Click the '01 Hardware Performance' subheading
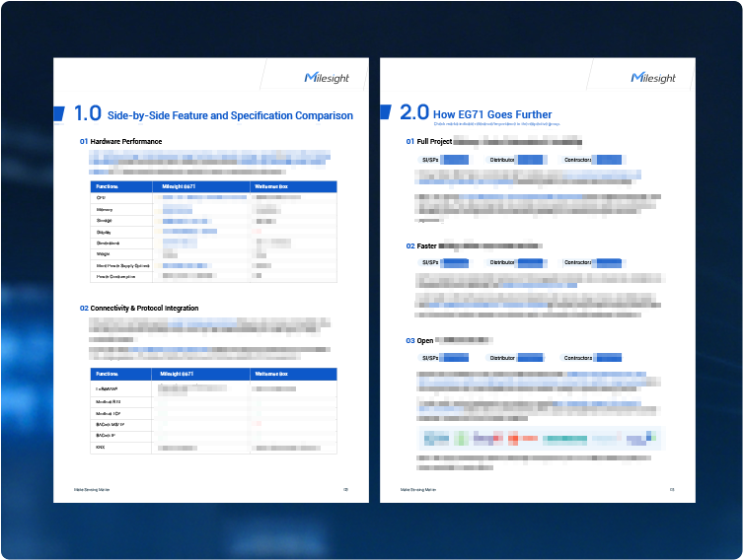Viewport: 743px width, 560px height. pos(120,142)
